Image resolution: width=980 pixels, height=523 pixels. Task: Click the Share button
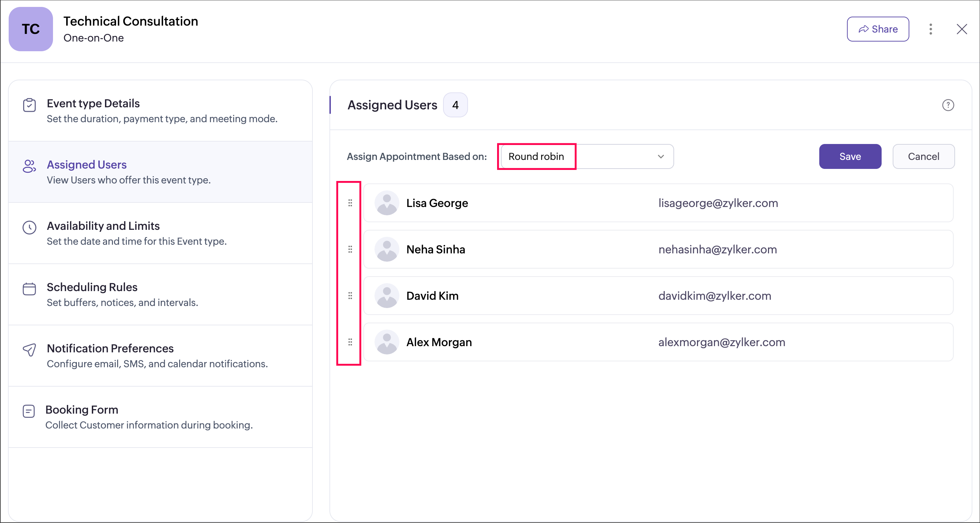pyautogui.click(x=878, y=29)
